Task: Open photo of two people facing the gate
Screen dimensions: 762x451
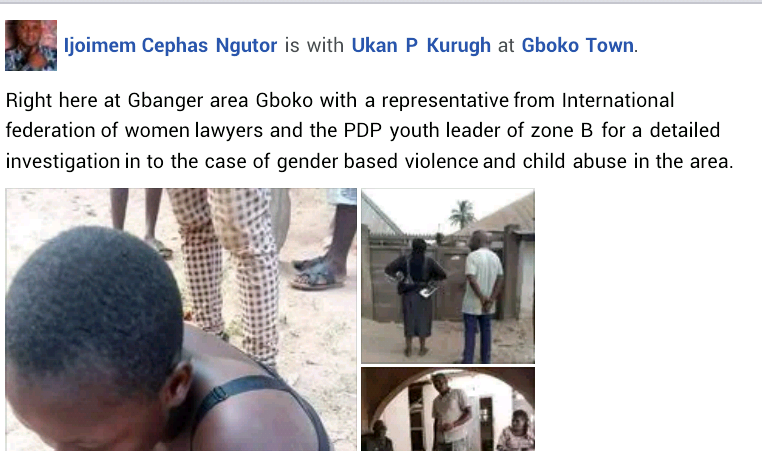Action: coord(448,276)
